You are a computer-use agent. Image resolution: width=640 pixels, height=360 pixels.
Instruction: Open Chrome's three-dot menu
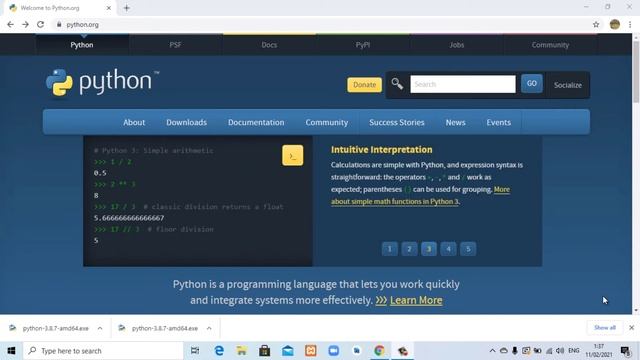[630, 24]
